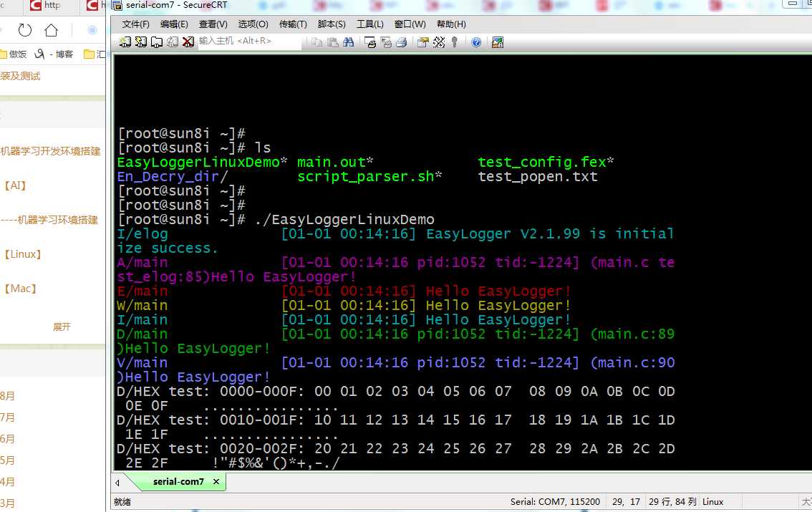This screenshot has width=812, height=512.
Task: Click the Print Selection toolbar icon
Action: 386,42
